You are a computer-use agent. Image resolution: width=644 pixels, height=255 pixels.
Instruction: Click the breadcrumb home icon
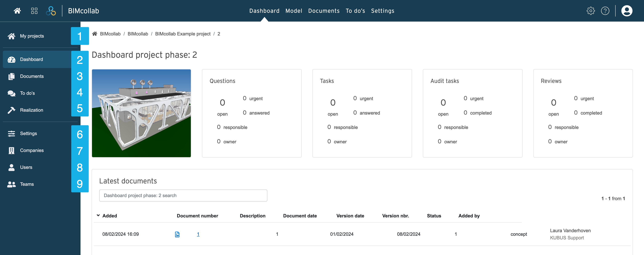[95, 34]
